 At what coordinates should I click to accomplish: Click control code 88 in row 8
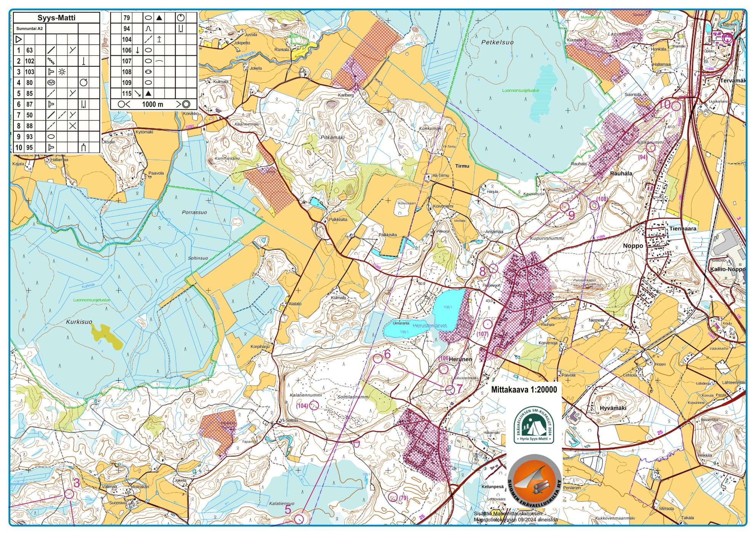[29, 126]
